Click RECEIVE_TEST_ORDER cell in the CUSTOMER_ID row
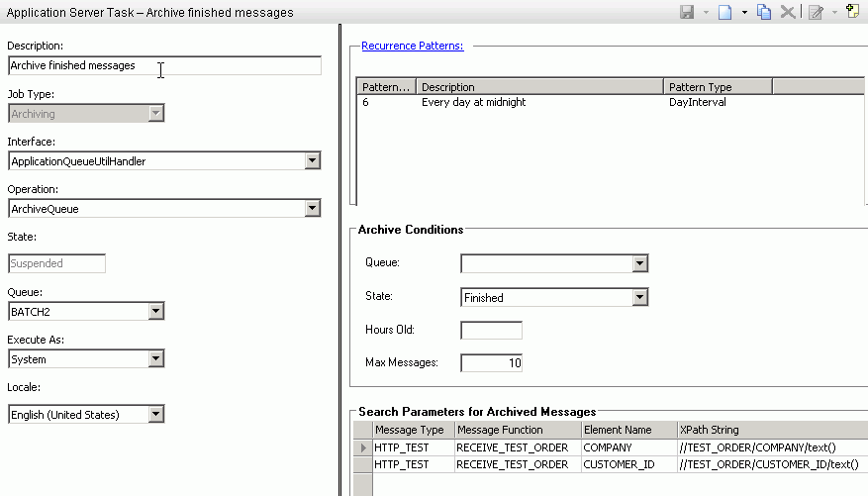The image size is (868, 496). tap(519, 464)
